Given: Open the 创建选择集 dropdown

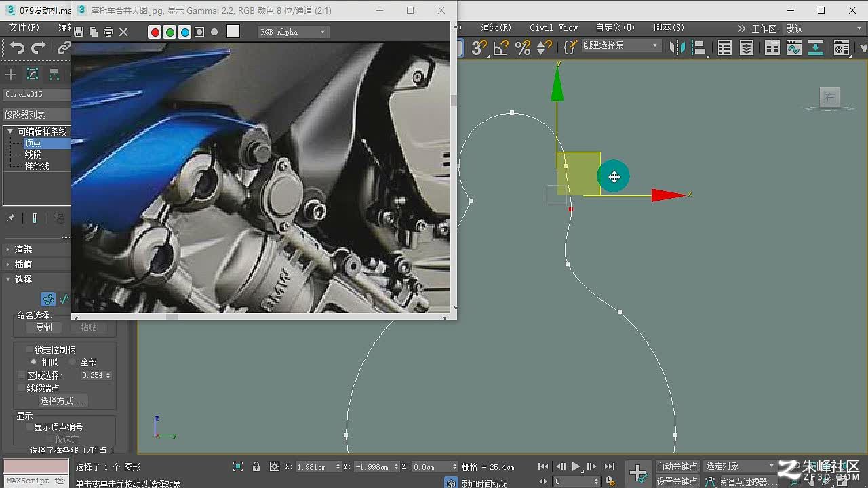Looking at the screenshot, I should (620, 45).
